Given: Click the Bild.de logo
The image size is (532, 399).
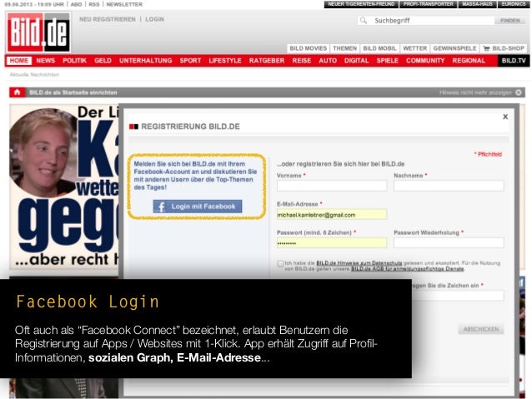Looking at the screenshot, I should tap(38, 32).
